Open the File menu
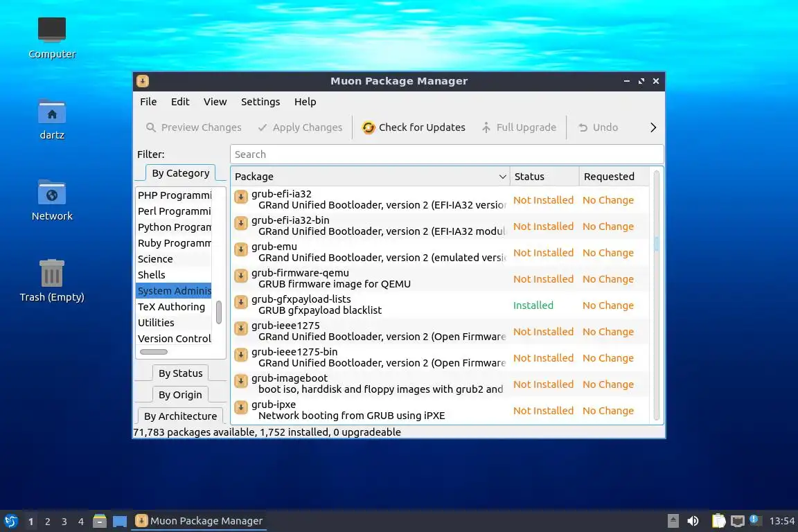Image resolution: width=798 pixels, height=532 pixels. (148, 102)
